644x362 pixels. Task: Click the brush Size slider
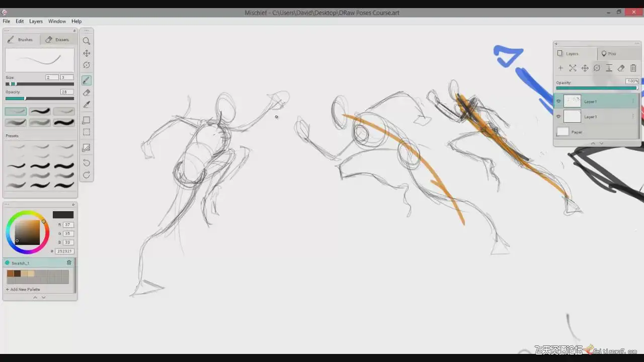[x=40, y=84]
